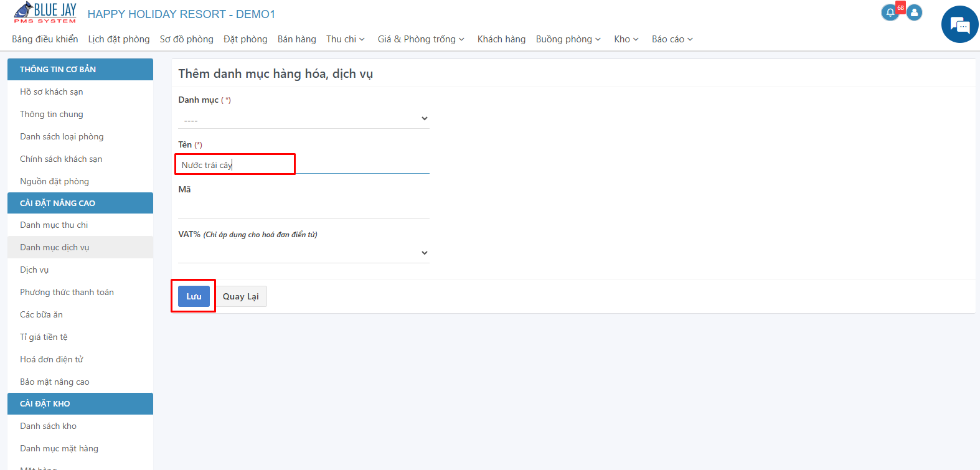Click the HAPPY HOLIDAY RESORT - DEMO1 title
Image resolution: width=980 pixels, height=470 pixels.
point(181,14)
